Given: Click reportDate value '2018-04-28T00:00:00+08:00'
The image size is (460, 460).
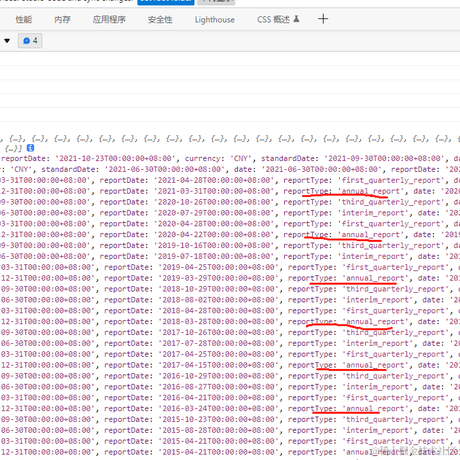Looking at the screenshot, I should [x=219, y=311].
